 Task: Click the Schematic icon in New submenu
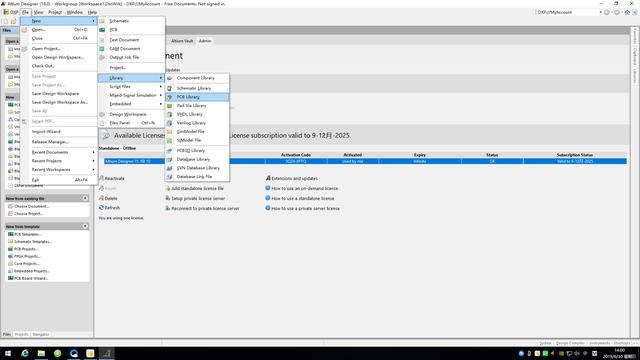[x=102, y=21]
